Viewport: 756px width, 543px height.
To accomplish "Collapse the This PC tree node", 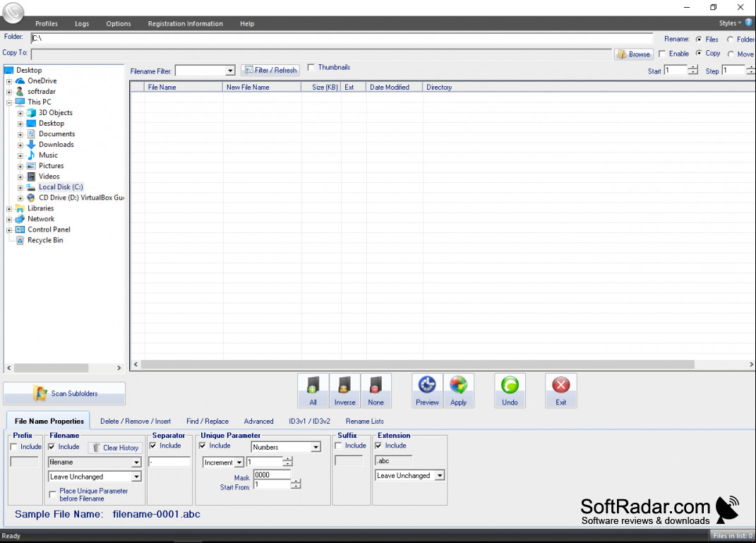I will pos(8,102).
